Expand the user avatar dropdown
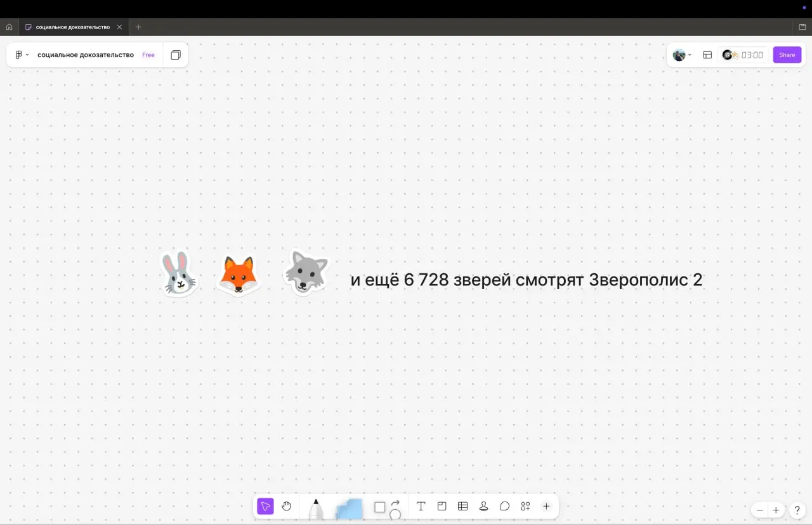 click(x=683, y=55)
